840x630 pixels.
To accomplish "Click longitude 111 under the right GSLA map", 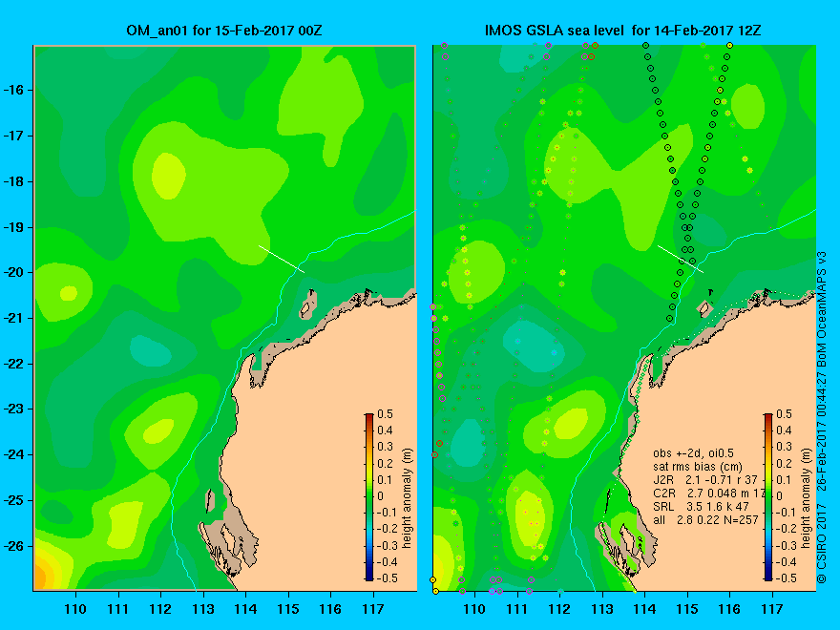I will coord(517,609).
